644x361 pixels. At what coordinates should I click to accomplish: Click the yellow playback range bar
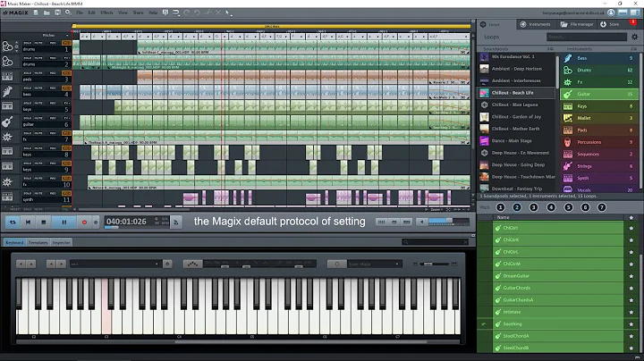pyautogui.click(x=272, y=26)
